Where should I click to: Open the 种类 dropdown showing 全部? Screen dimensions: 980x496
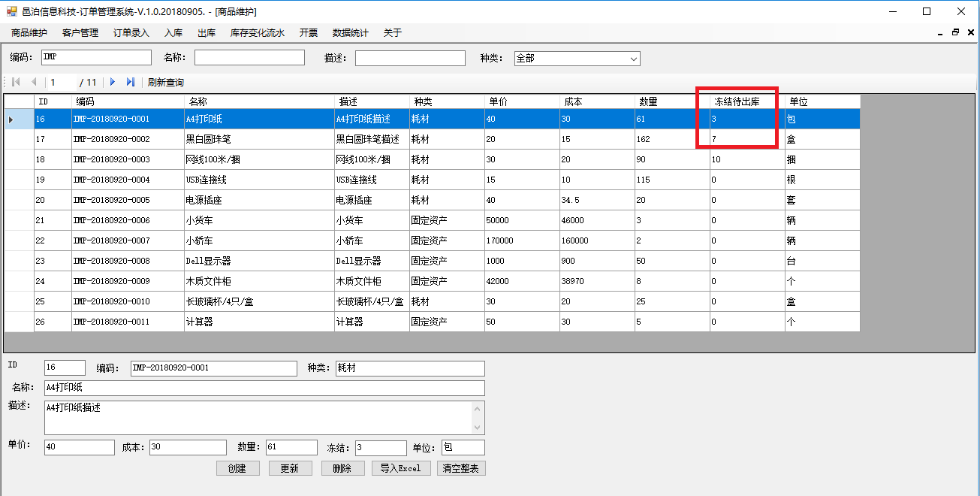(x=577, y=59)
